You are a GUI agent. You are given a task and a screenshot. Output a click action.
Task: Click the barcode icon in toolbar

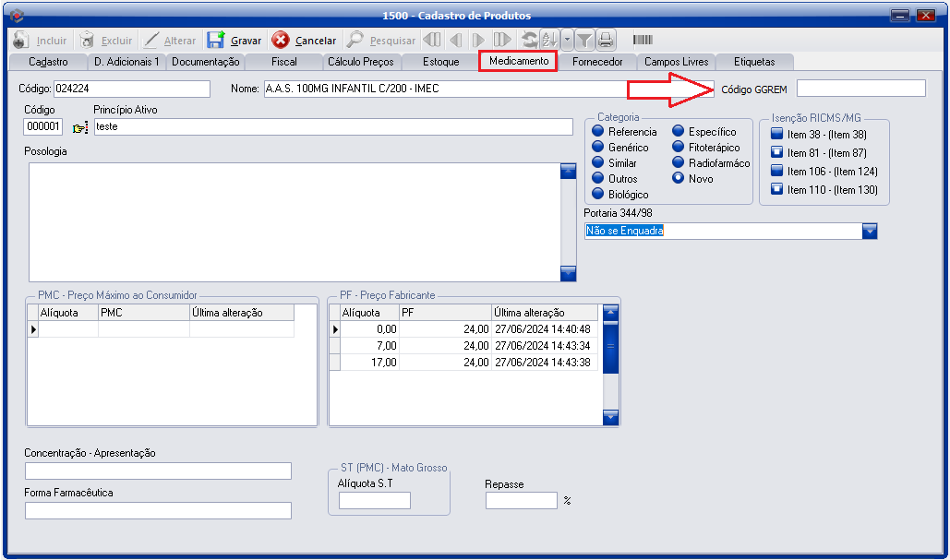click(x=643, y=40)
